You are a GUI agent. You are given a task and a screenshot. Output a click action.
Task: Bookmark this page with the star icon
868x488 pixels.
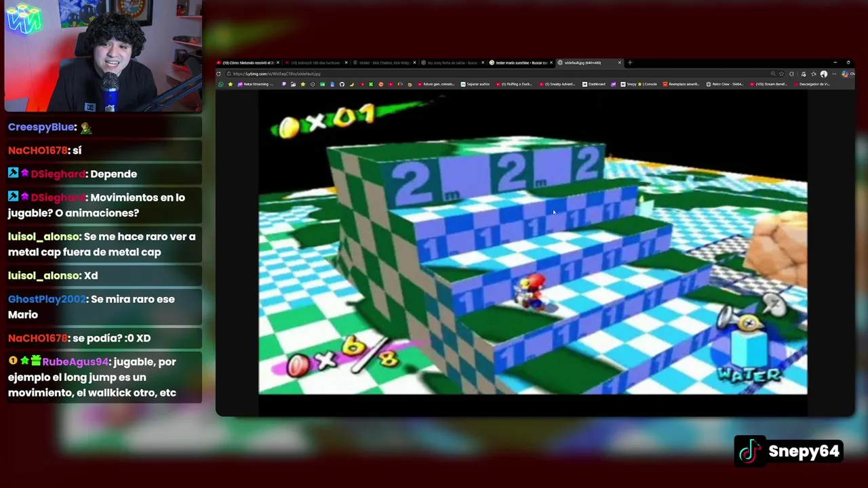[x=782, y=74]
